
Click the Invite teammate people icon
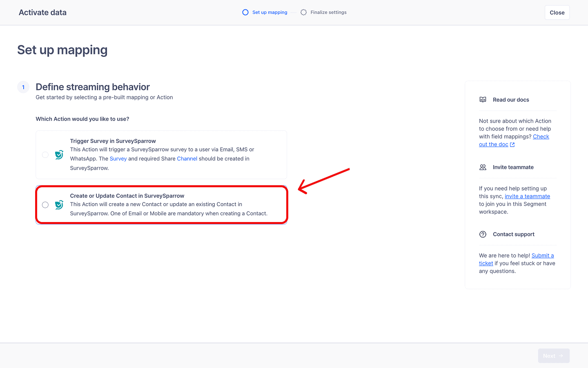tap(483, 167)
